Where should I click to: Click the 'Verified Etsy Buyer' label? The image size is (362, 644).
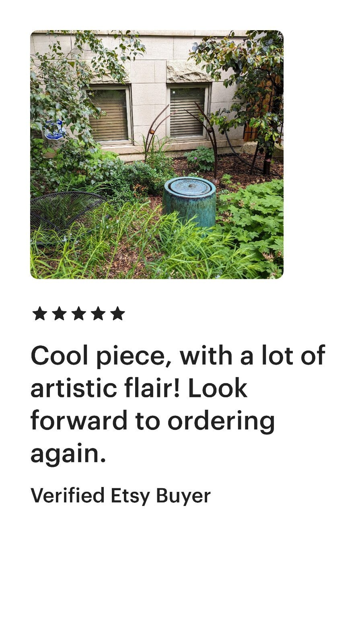(x=121, y=496)
